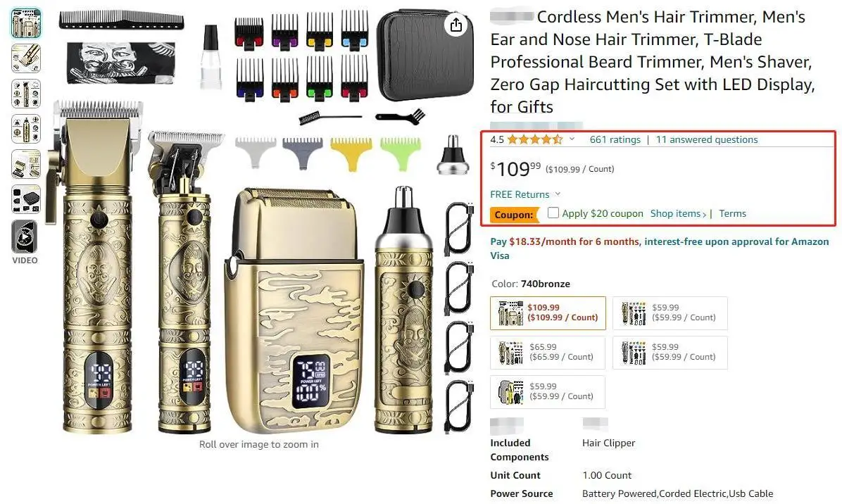
Task: View the second thumbnail with clipper closeup
Action: click(x=26, y=58)
